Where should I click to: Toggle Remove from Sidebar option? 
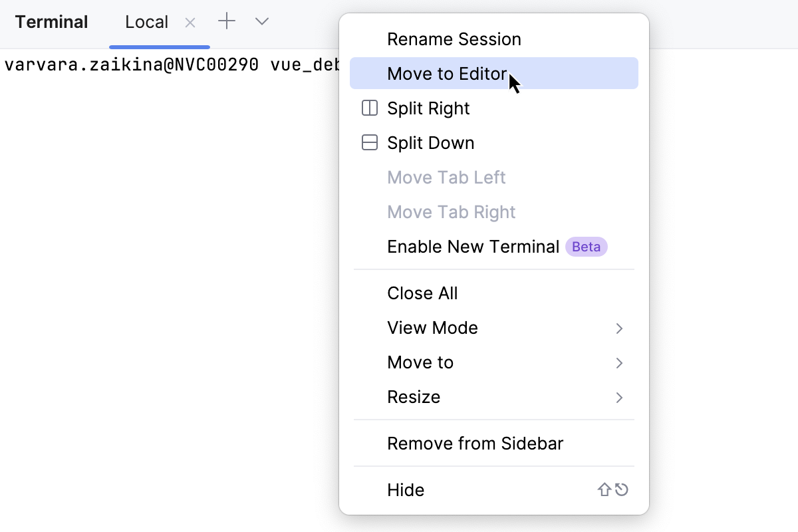[475, 443]
